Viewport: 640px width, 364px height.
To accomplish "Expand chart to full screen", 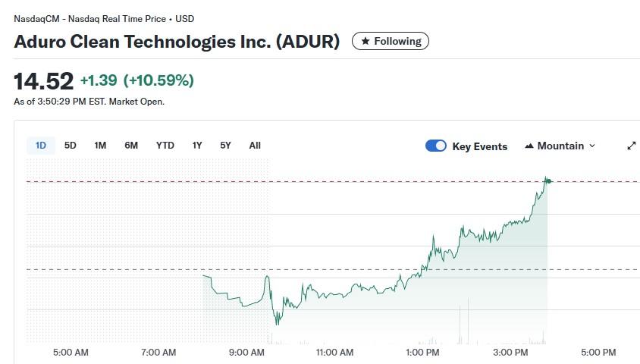I will click(631, 146).
